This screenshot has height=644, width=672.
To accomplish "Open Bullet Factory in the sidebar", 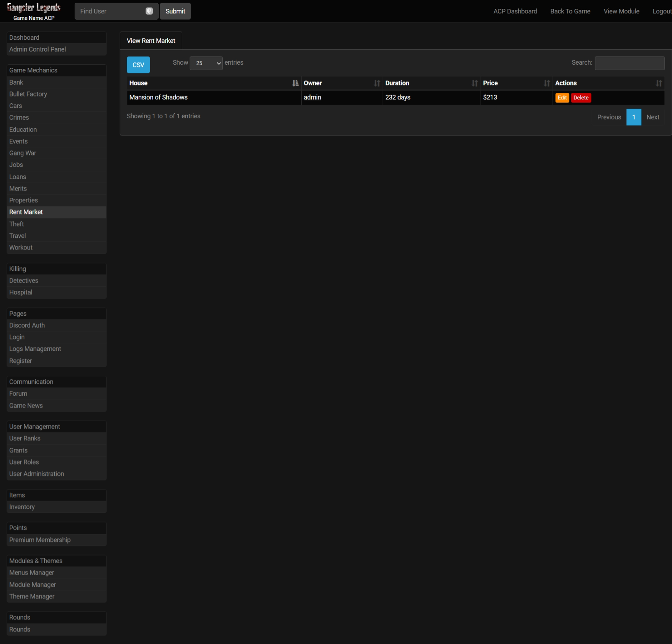I will click(x=28, y=94).
